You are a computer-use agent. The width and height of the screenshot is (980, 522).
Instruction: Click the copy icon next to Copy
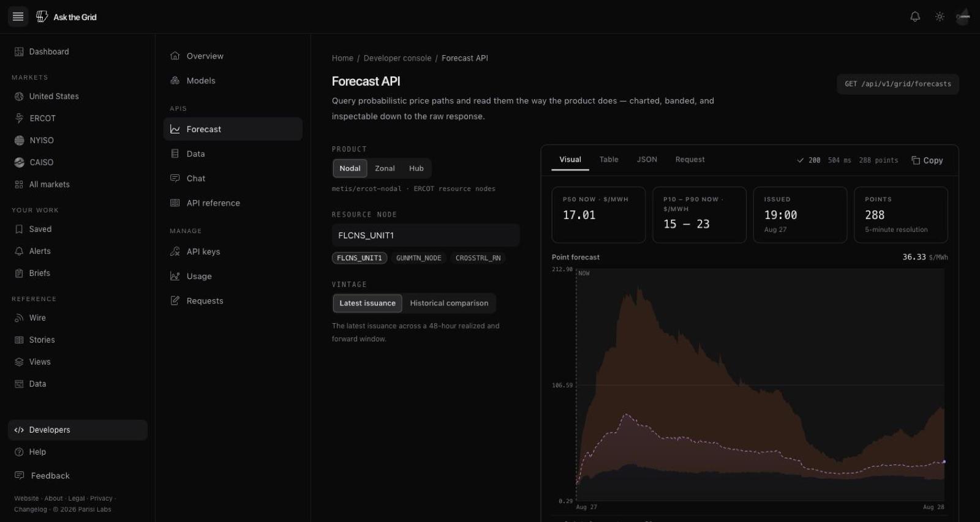pyautogui.click(x=916, y=160)
